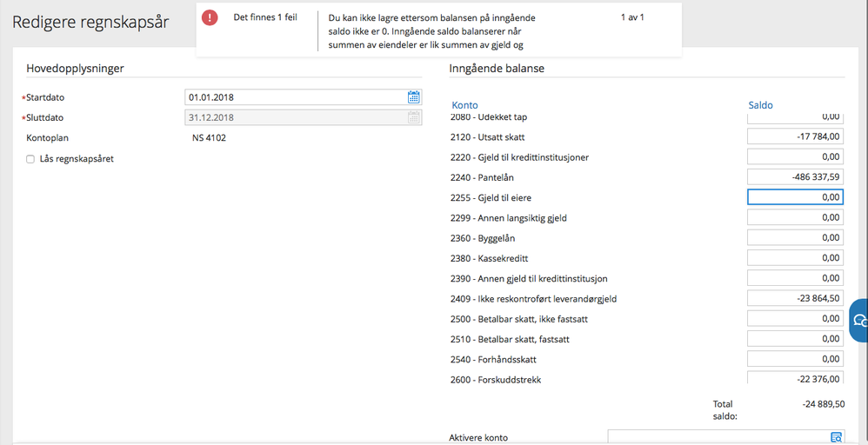
Task: Edit 2500 Betalbar skatt, ikke fastsatt saldo
Action: click(796, 318)
